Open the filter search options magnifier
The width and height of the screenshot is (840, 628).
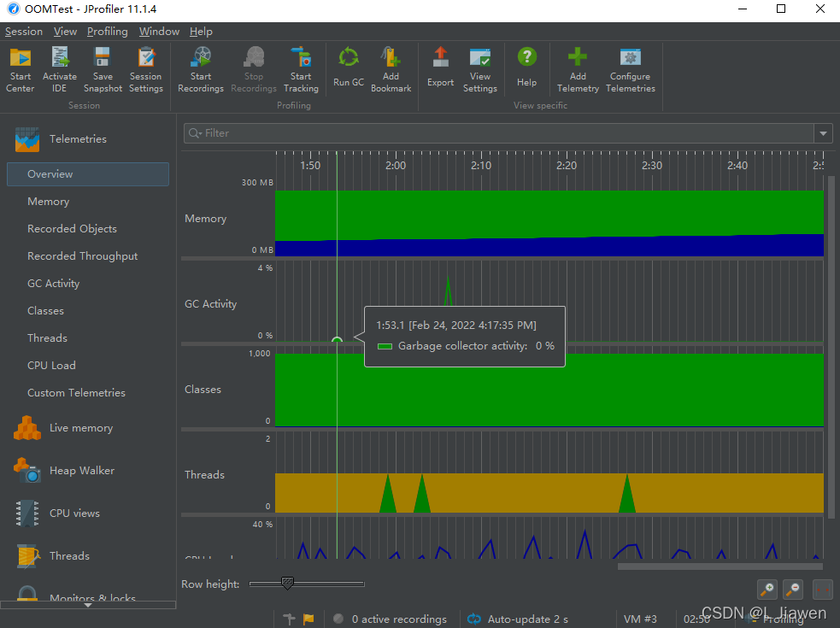point(195,133)
